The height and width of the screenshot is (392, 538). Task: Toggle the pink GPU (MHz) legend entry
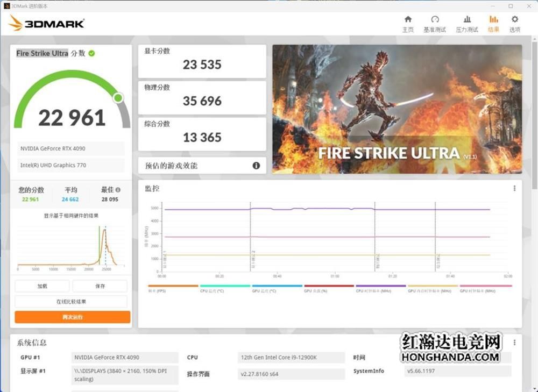(485, 288)
